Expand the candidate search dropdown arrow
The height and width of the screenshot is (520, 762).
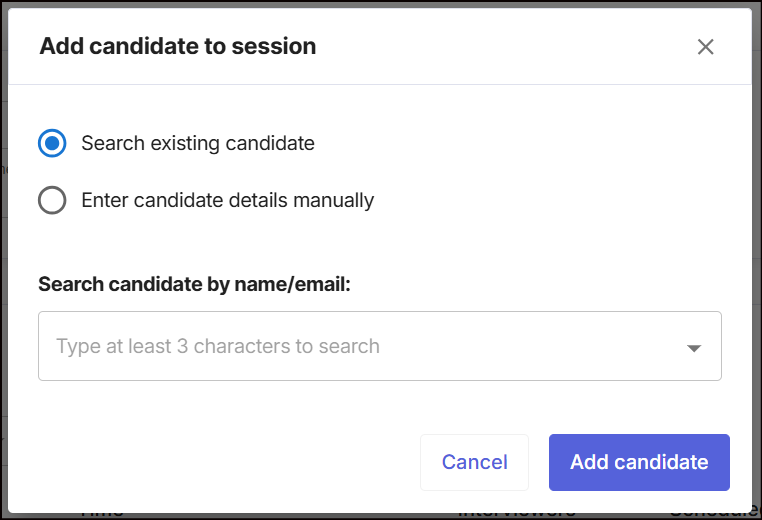pos(694,348)
